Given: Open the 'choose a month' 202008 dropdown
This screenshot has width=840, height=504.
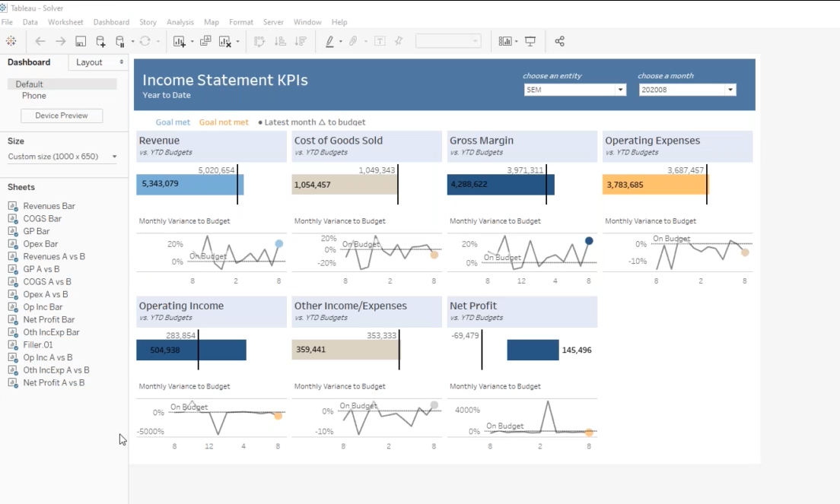Looking at the screenshot, I should 730,90.
